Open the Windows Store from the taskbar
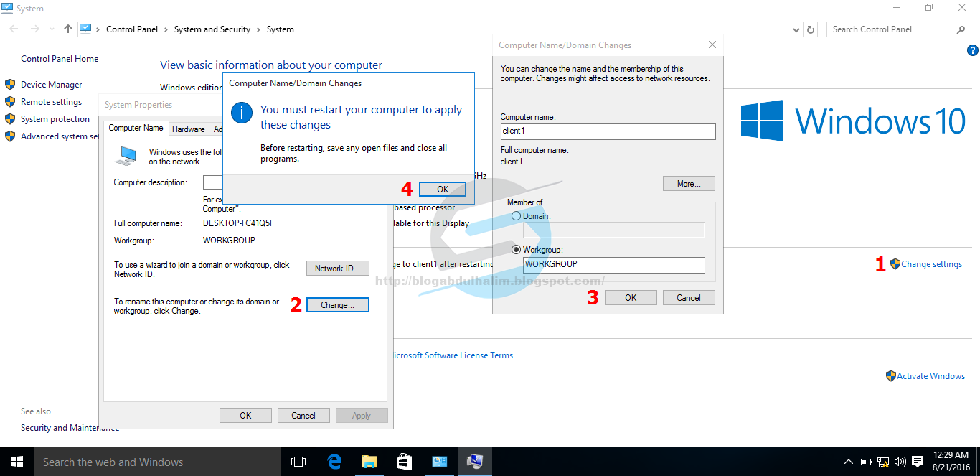Viewport: 980px width, 476px height. pyautogui.click(x=404, y=461)
